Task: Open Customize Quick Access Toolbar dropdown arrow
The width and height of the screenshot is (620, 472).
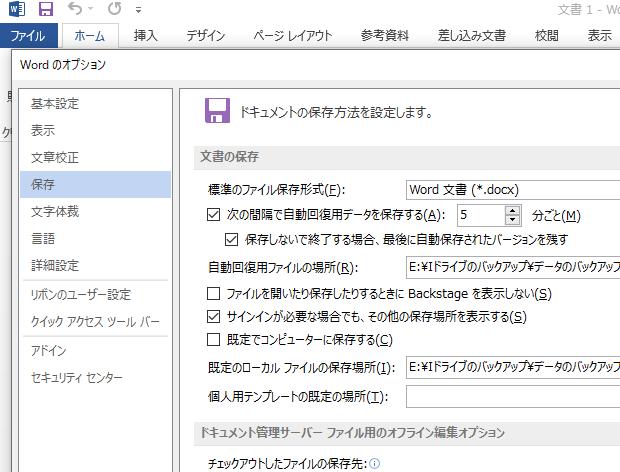Action: click(x=138, y=11)
